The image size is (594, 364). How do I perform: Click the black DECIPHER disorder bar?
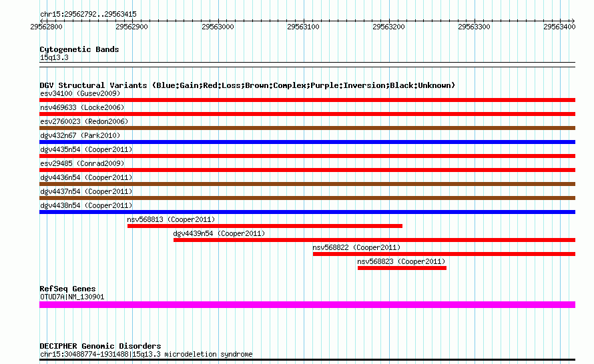click(307, 360)
